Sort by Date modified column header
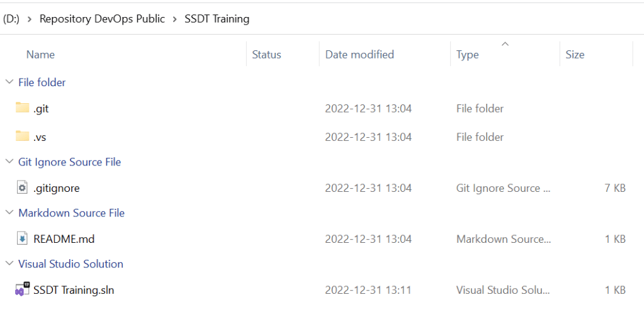The width and height of the screenshot is (644, 312). (359, 55)
